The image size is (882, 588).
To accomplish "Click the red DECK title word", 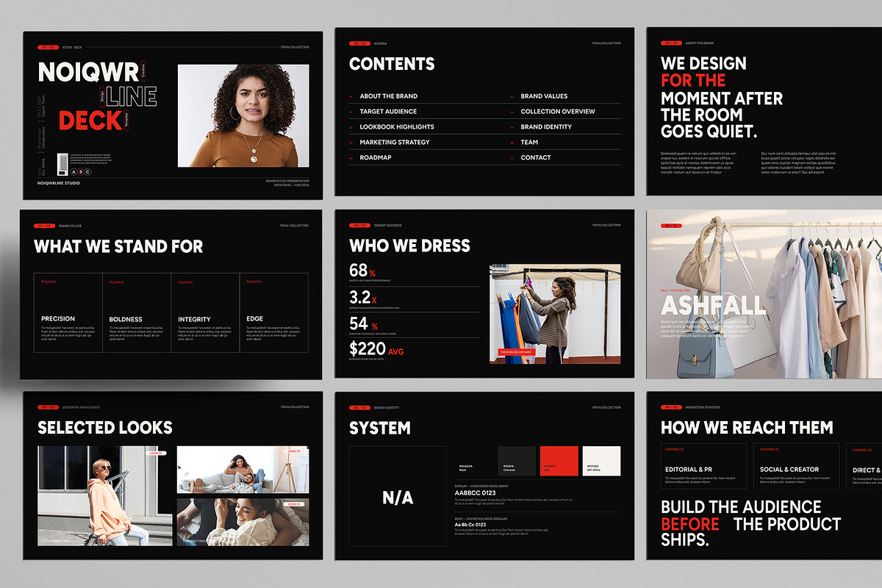I will coord(90,121).
